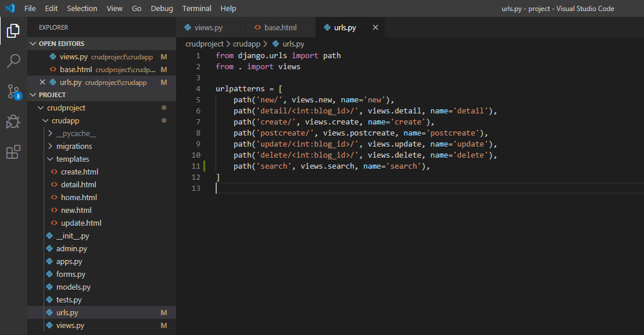
Task: Open __init__.py in file tree
Action: [x=102, y=236]
